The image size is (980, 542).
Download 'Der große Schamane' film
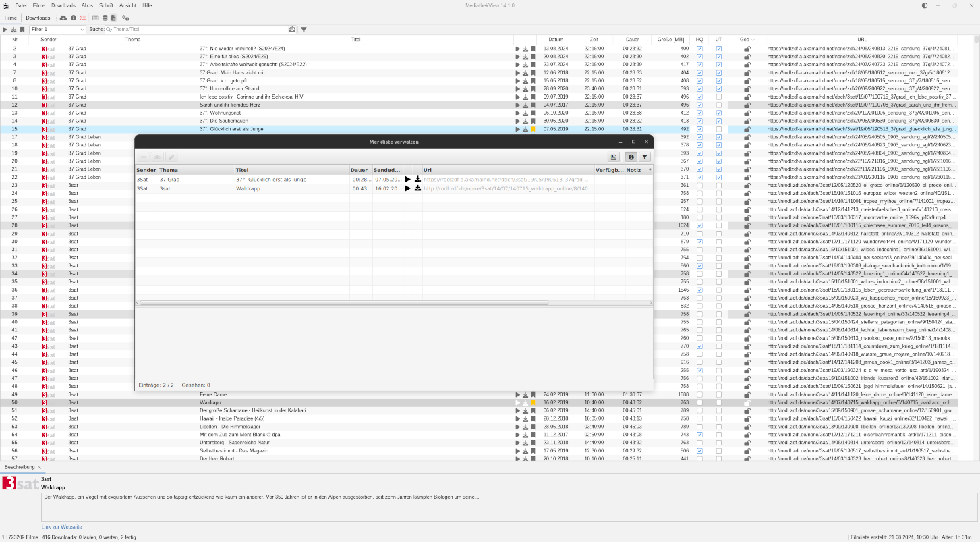[x=525, y=410]
